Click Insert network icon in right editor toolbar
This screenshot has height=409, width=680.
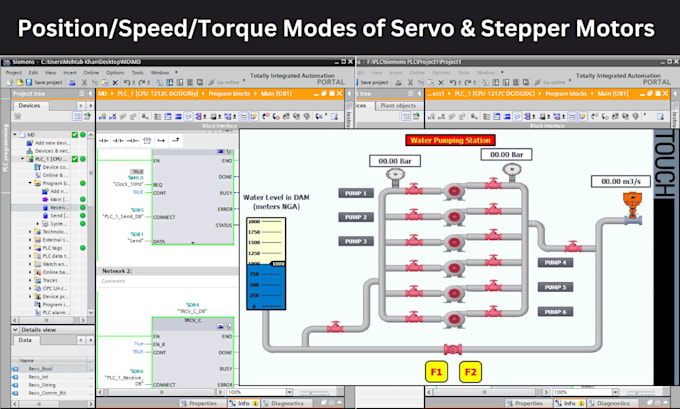(432, 116)
